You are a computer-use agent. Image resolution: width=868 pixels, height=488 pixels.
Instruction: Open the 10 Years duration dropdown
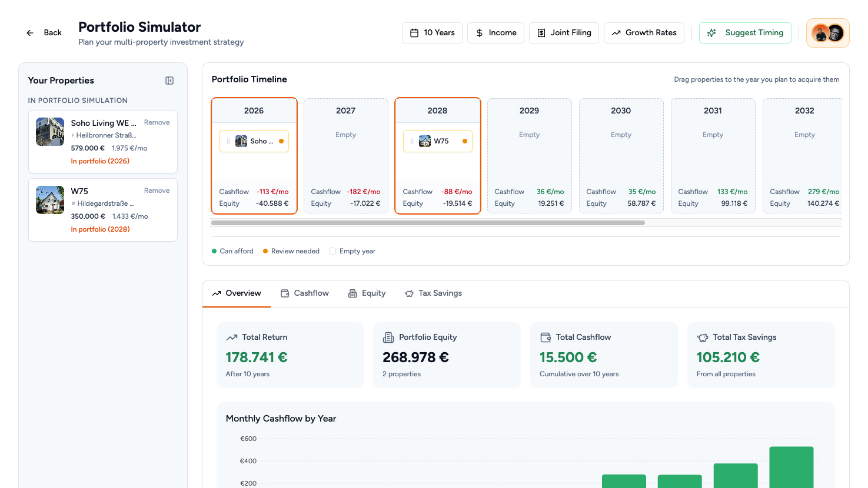point(432,33)
